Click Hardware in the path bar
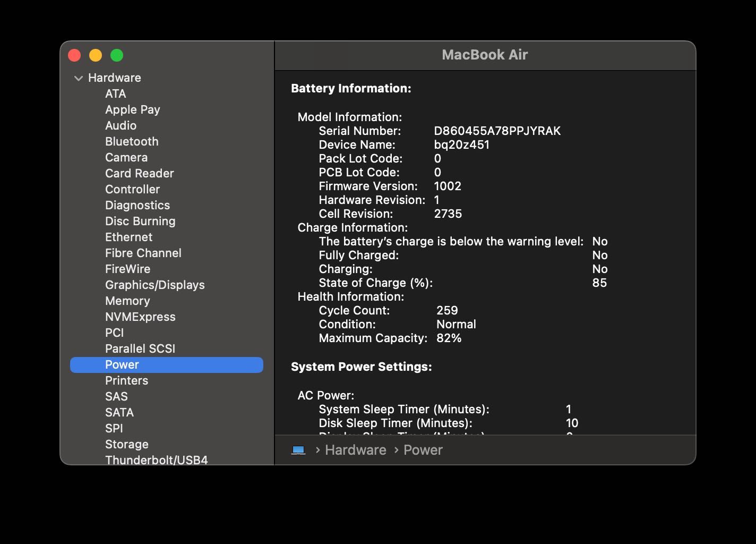The height and width of the screenshot is (544, 756). (x=356, y=450)
